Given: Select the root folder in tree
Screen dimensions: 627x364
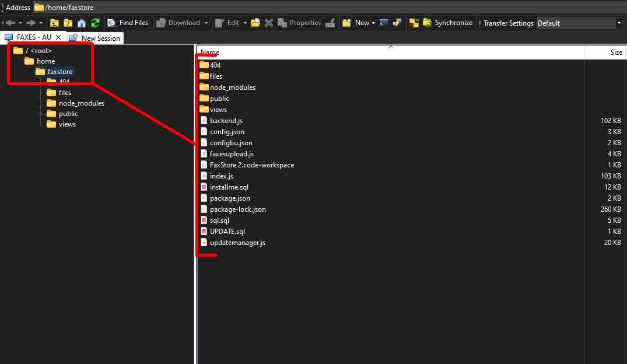Looking at the screenshot, I should [38, 51].
